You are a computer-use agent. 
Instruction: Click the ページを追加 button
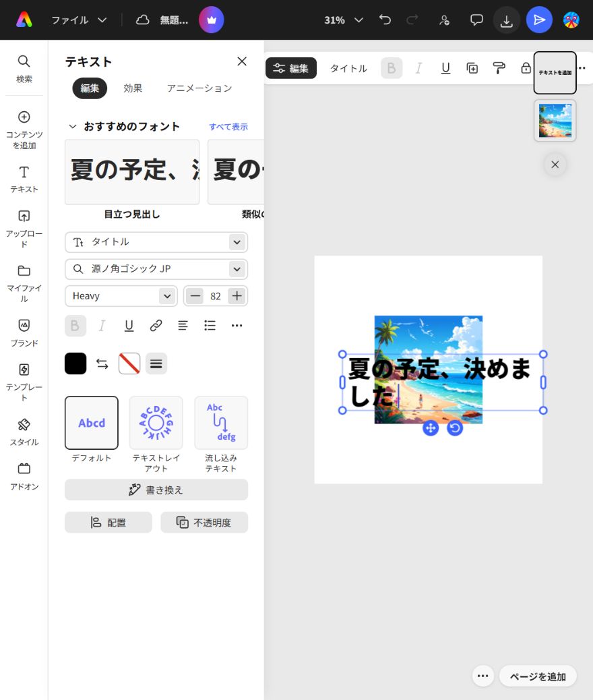click(538, 676)
